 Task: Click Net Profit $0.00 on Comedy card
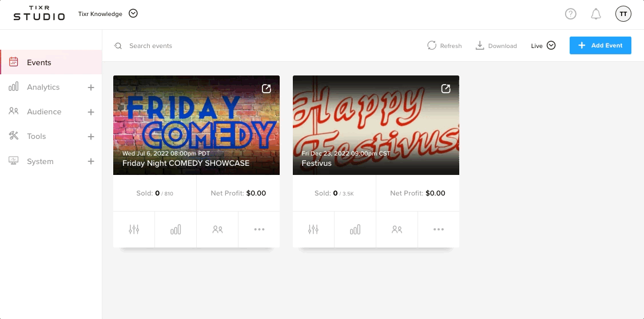tap(238, 193)
